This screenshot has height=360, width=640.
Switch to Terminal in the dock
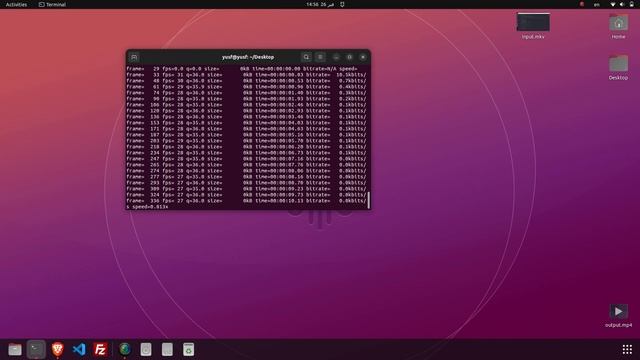(x=36, y=349)
